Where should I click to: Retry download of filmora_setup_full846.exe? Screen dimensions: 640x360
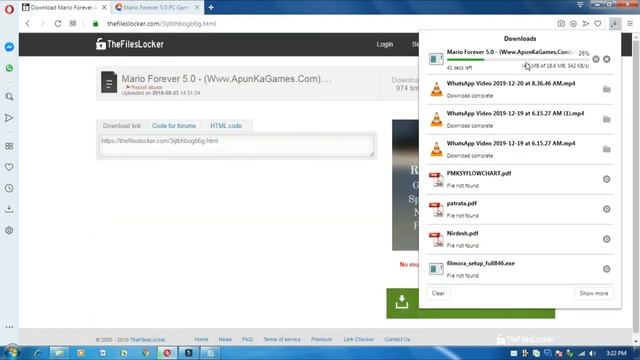click(607, 269)
